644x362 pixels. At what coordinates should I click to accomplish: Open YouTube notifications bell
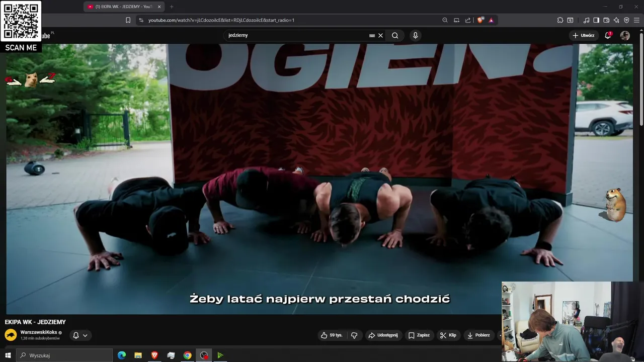point(608,35)
